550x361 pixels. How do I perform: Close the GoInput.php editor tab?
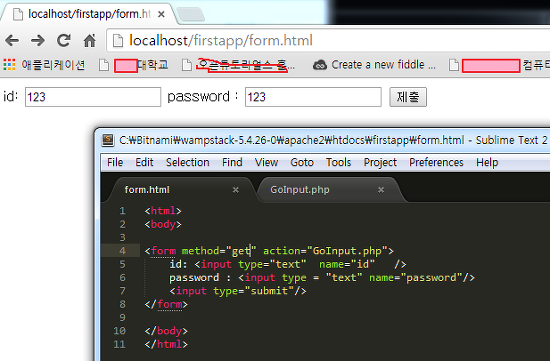pyautogui.click(x=381, y=190)
